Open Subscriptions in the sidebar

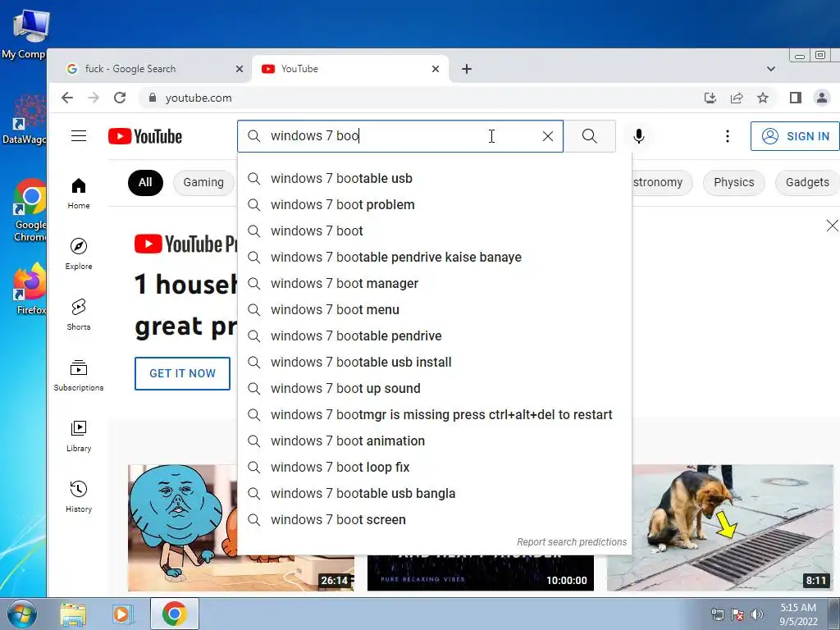79,376
